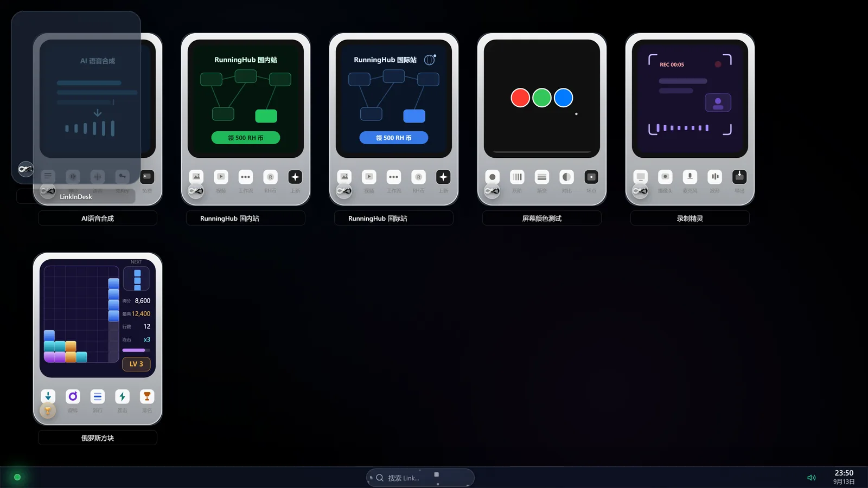Open the RunningHub 国内站 label below its card

(x=246, y=219)
